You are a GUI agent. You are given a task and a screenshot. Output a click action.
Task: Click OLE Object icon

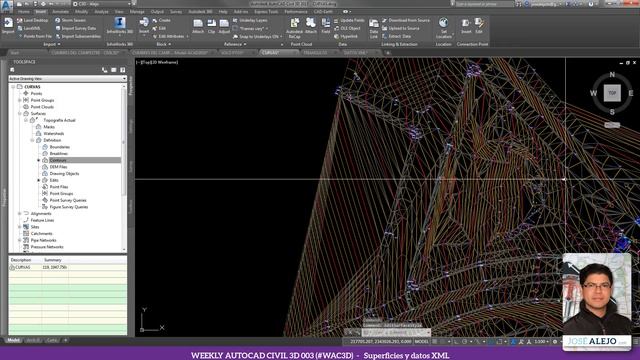point(336,28)
